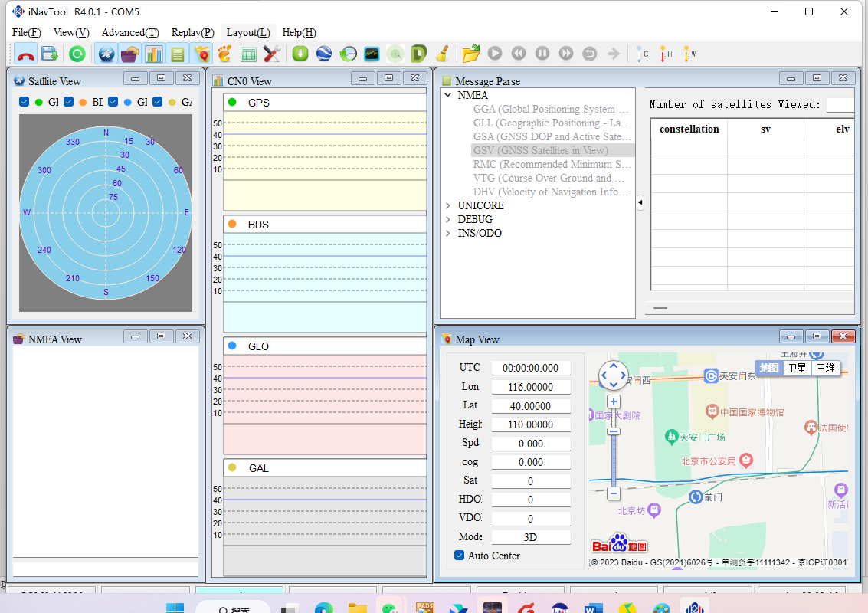Click the crossed tools settings icon
Screen dimensions: 868x613
coord(271,54)
